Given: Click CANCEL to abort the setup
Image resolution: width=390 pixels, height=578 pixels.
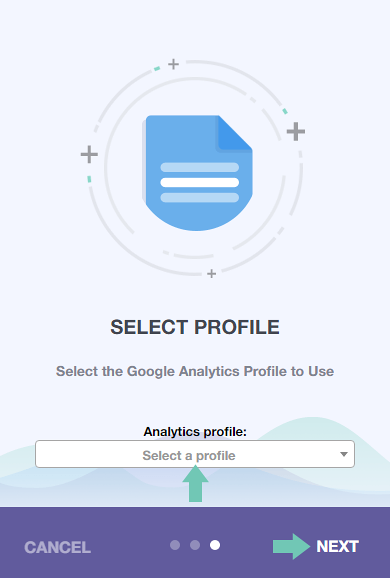Looking at the screenshot, I should coord(58,547).
